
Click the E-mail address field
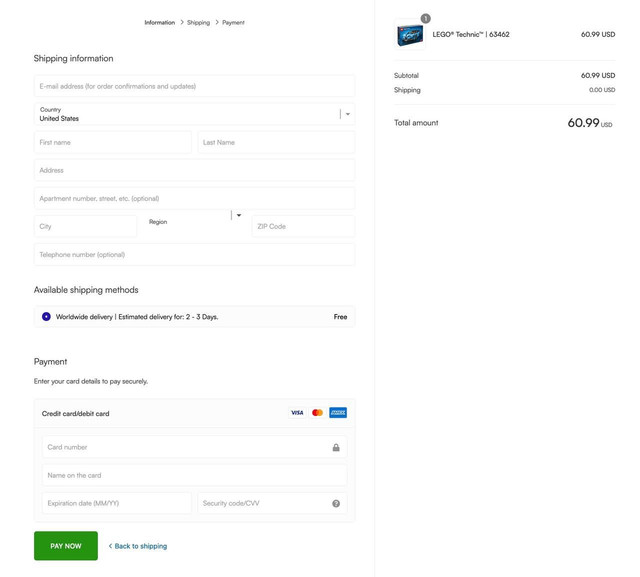[194, 86]
